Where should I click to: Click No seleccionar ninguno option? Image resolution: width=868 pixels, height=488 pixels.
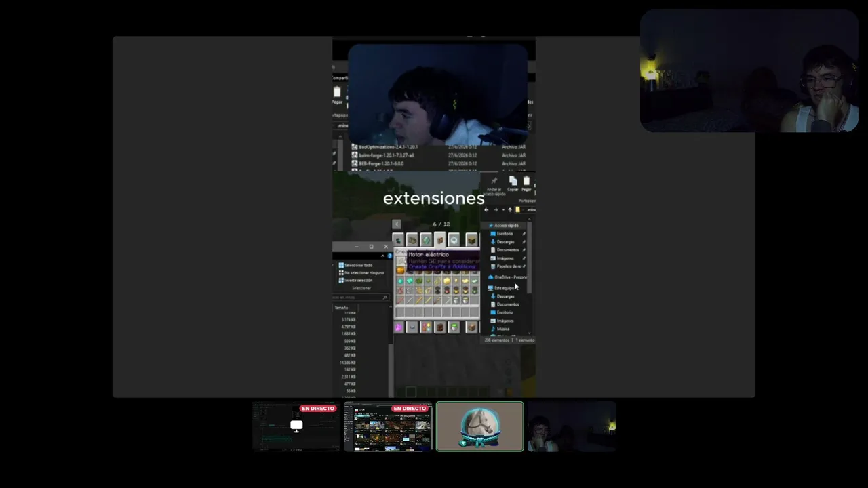coord(361,272)
